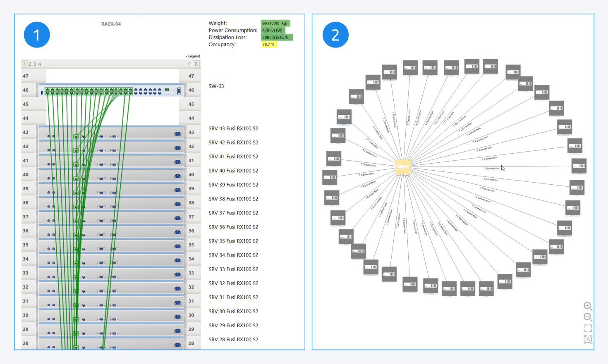Click the blue badge on SRV 36
608x364 pixels.
177,232
